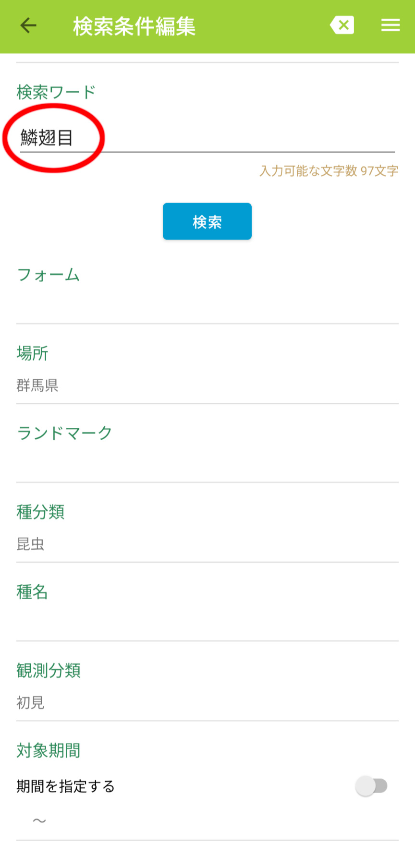This screenshot has width=415, height=868.
Task: Open the hamburger menu
Action: 390,25
